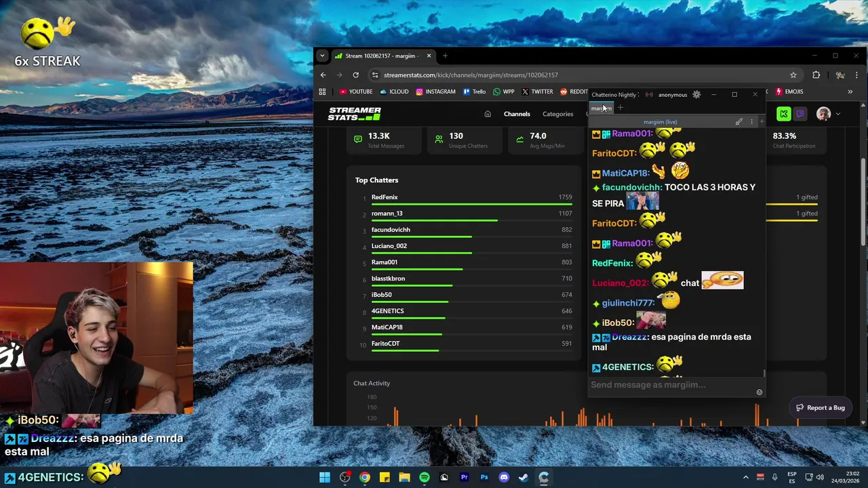Screen dimensions: 868x488
Task: Open the EMOJIS bookmark
Action: (789, 91)
